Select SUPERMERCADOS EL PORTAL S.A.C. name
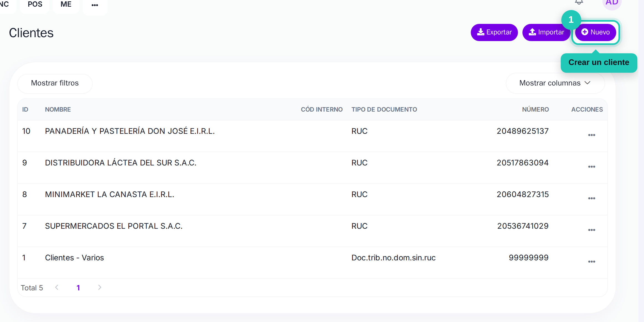The width and height of the screenshot is (644, 322). click(x=114, y=226)
